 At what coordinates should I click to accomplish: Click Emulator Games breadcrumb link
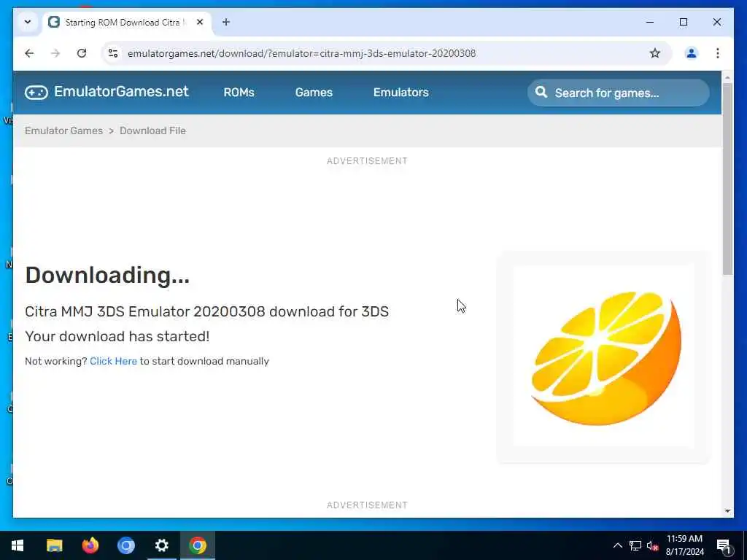64,131
